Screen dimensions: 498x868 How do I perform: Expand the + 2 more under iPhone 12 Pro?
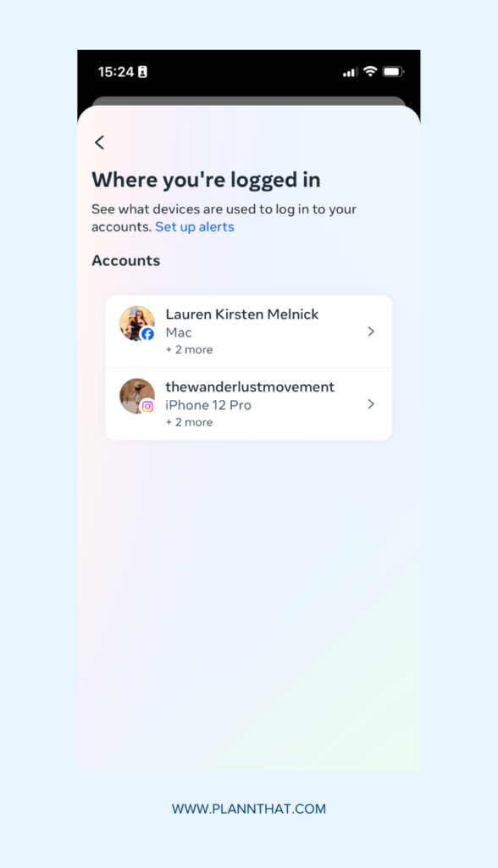189,422
